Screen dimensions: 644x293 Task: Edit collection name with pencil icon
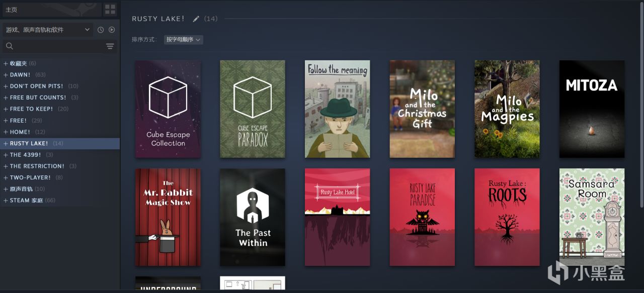coord(196,19)
